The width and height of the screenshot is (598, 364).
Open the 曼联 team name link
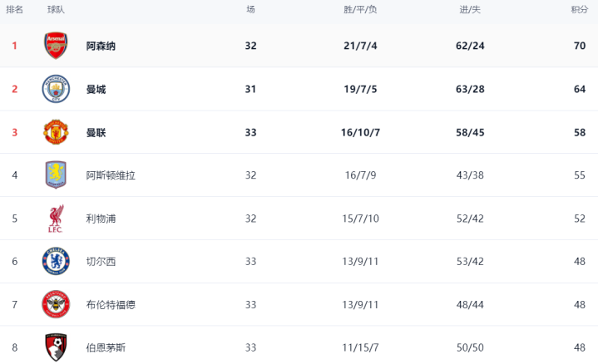click(x=96, y=132)
